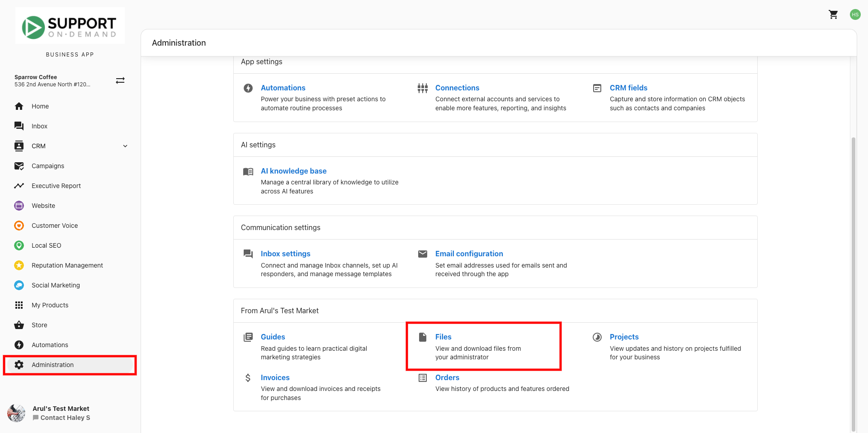Expand the CRM menu chevron
The height and width of the screenshot is (433, 868).
pyautogui.click(x=125, y=146)
